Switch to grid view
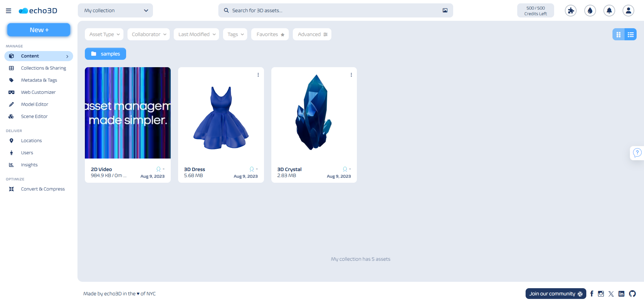 [619, 34]
